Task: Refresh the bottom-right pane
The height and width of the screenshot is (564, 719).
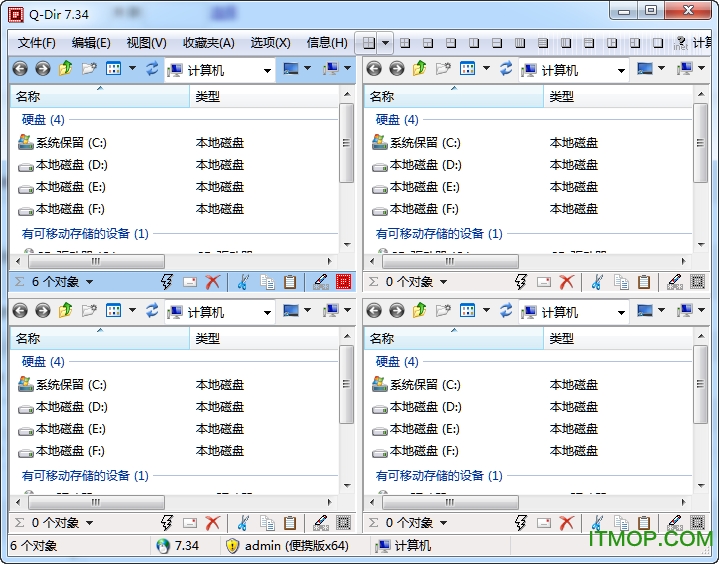Action: coord(506,311)
